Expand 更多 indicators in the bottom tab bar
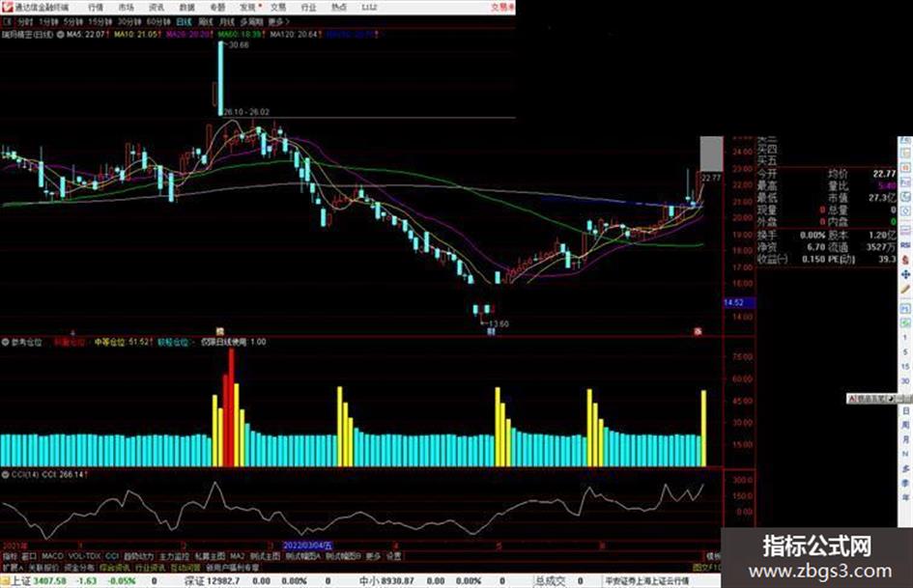The width and height of the screenshot is (913, 588). (374, 556)
